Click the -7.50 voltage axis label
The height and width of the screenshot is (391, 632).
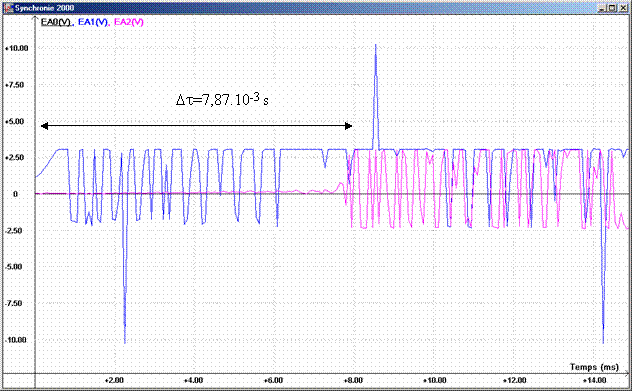click(x=14, y=303)
